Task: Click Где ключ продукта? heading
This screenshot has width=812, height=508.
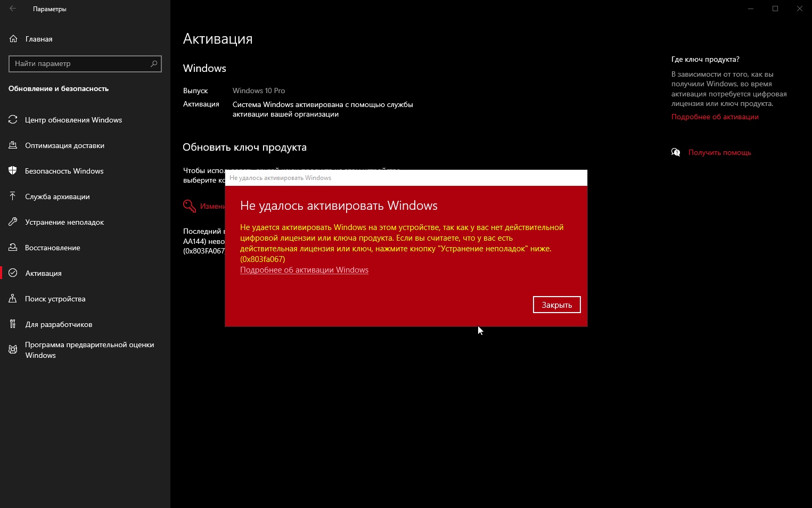Action: tap(705, 59)
